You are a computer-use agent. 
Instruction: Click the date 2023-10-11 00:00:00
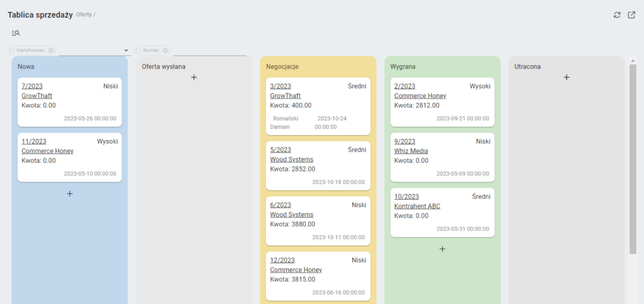coord(338,237)
